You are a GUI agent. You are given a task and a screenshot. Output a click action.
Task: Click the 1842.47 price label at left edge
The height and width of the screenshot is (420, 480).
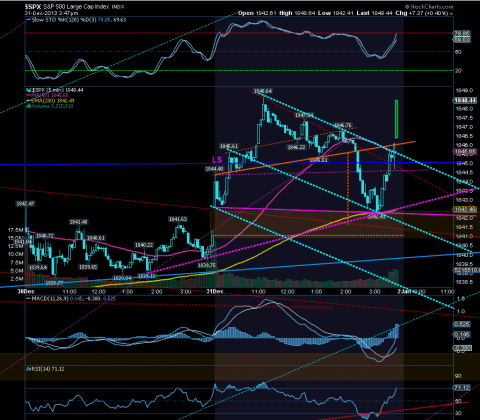25,204
